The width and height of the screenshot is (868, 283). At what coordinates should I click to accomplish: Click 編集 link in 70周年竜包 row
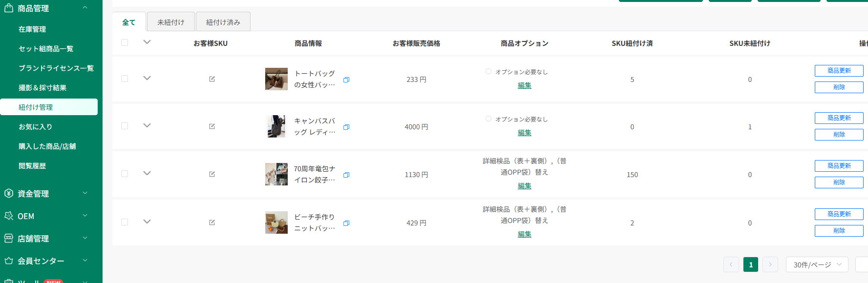click(x=525, y=186)
